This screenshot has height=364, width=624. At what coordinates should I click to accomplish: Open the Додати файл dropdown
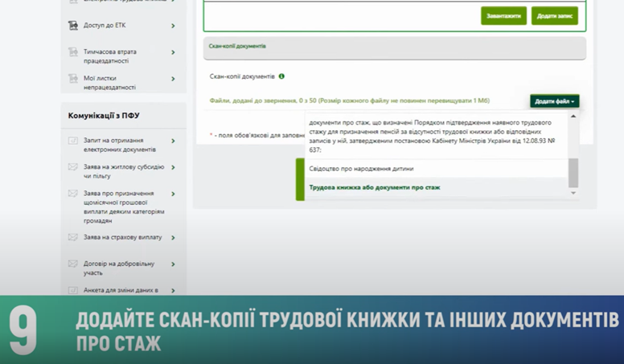coord(554,101)
